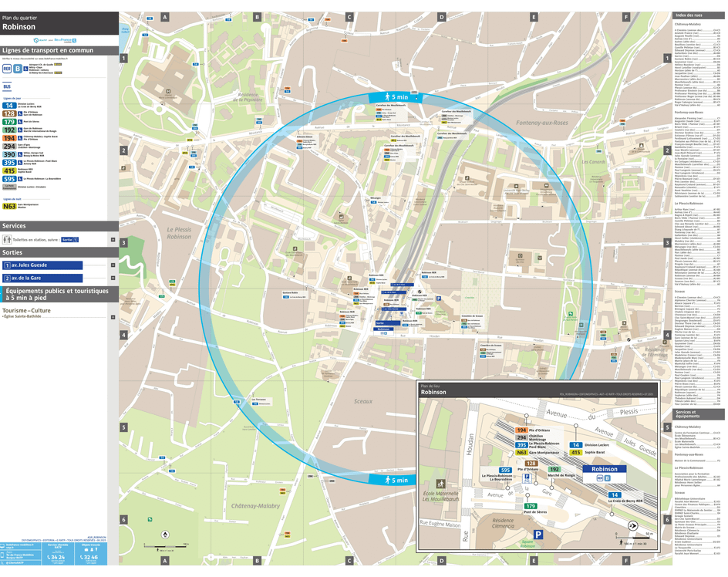Click the parking icon near Square Robinson

pyautogui.click(x=540, y=534)
